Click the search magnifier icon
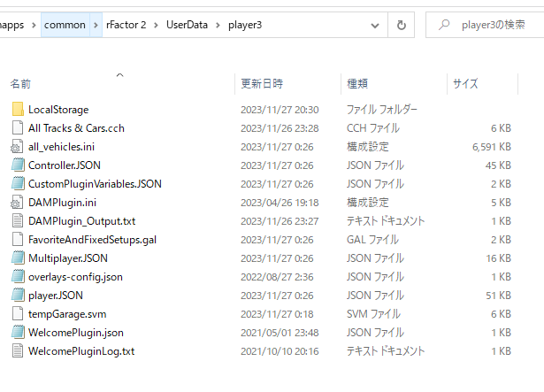544x392 pixels. click(x=444, y=25)
